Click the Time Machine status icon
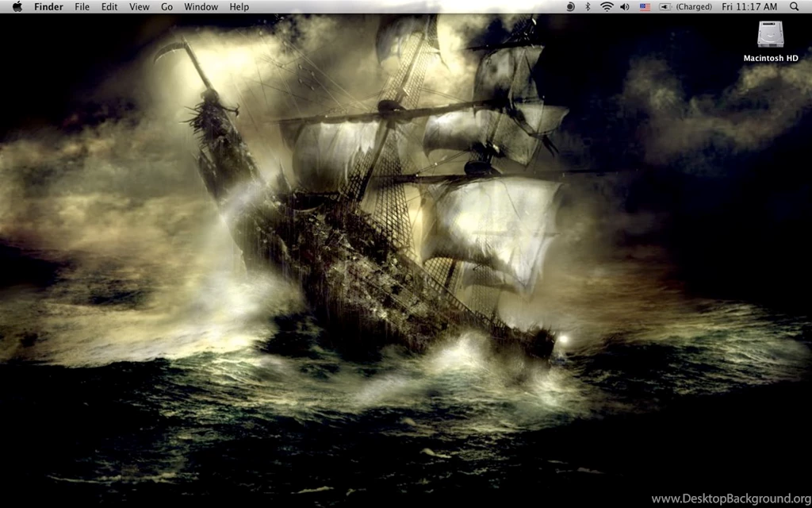Image resolution: width=812 pixels, height=508 pixels. pos(571,6)
